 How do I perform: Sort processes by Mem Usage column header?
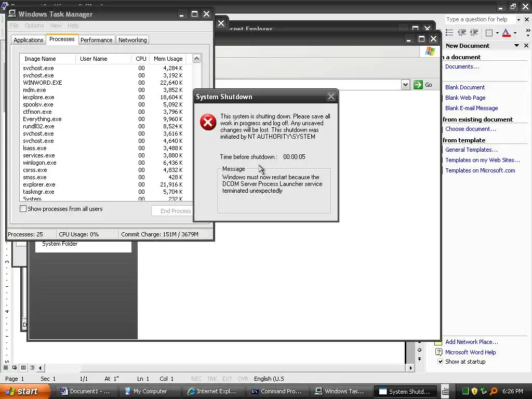point(168,59)
